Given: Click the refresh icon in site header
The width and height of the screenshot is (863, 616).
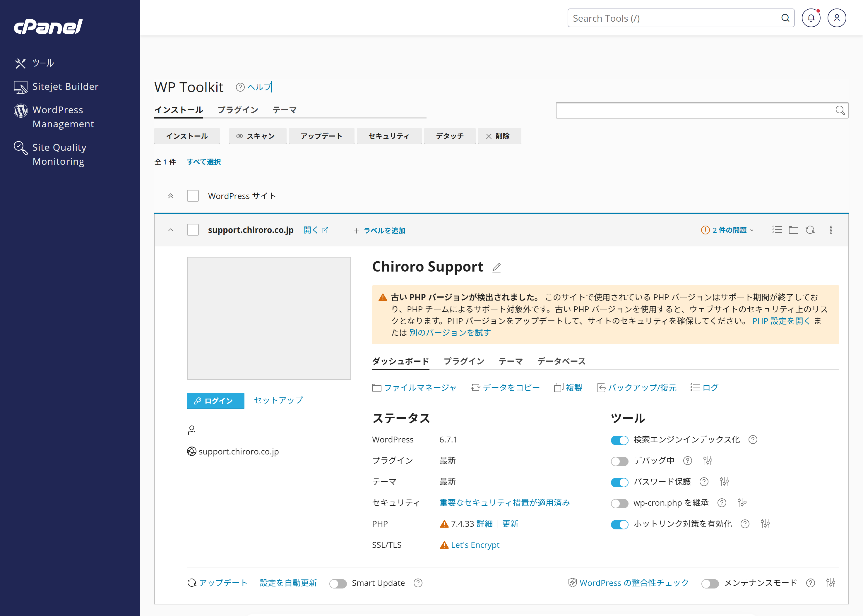Looking at the screenshot, I should [810, 230].
